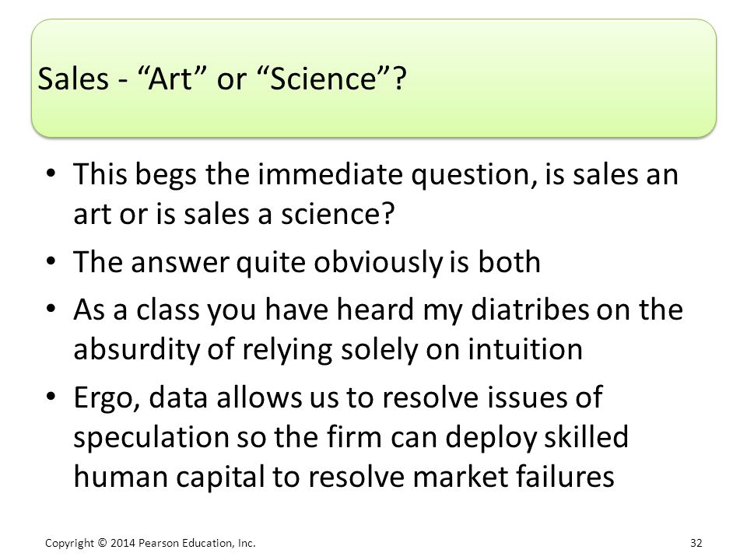
Task: Click the word 'intuition' in the third bullet
Action: [525, 348]
